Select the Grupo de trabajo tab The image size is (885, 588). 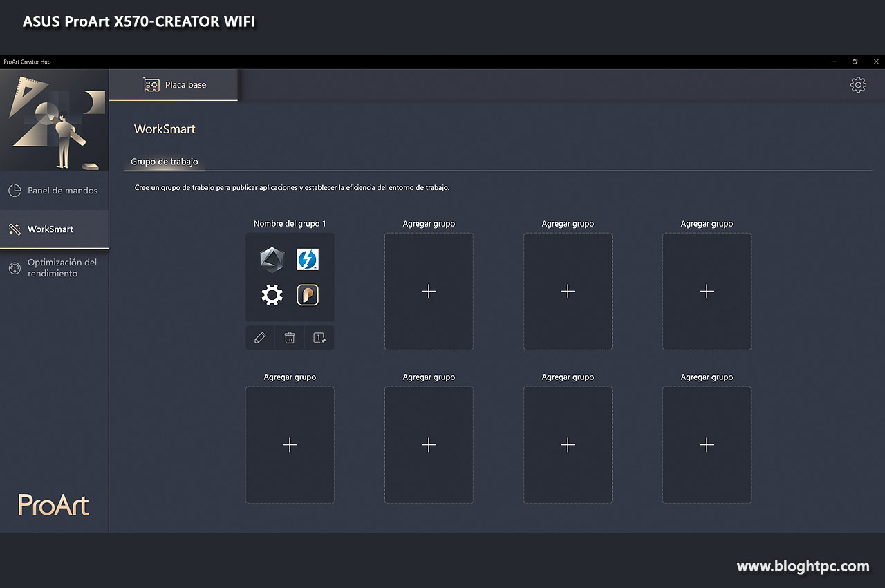(x=164, y=160)
